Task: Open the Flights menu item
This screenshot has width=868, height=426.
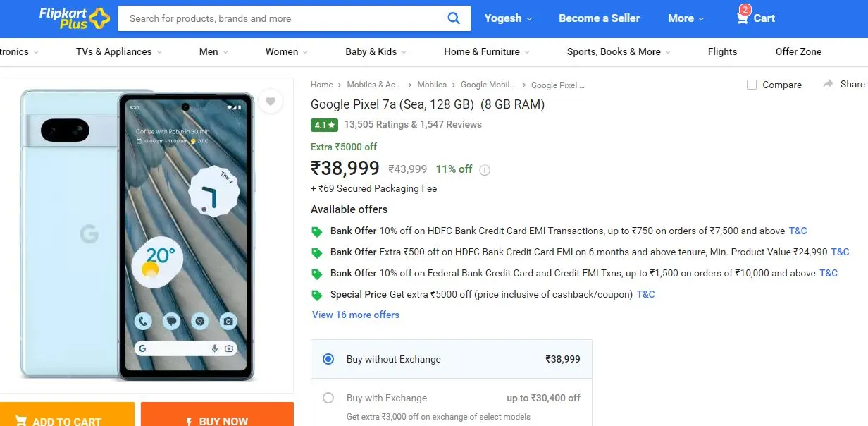Action: pos(722,51)
